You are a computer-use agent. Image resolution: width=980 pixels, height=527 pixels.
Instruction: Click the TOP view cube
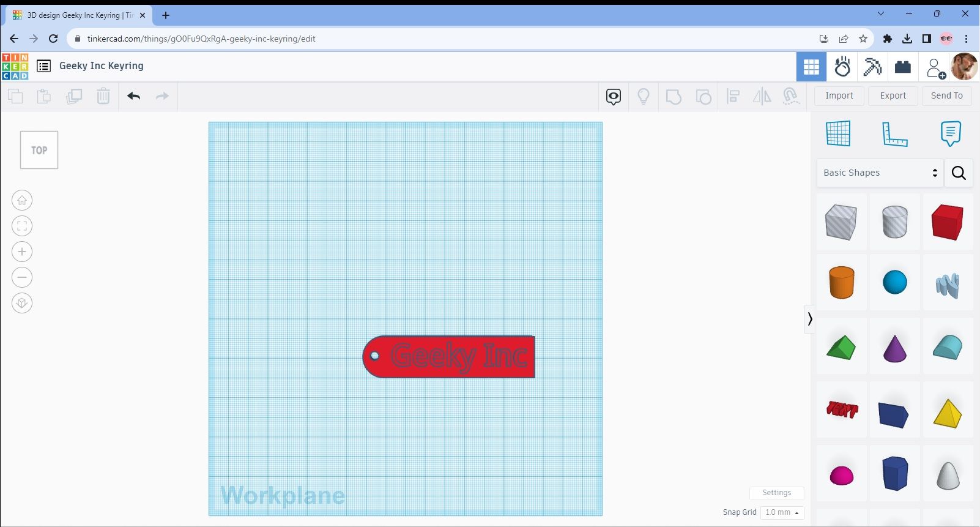pos(39,150)
